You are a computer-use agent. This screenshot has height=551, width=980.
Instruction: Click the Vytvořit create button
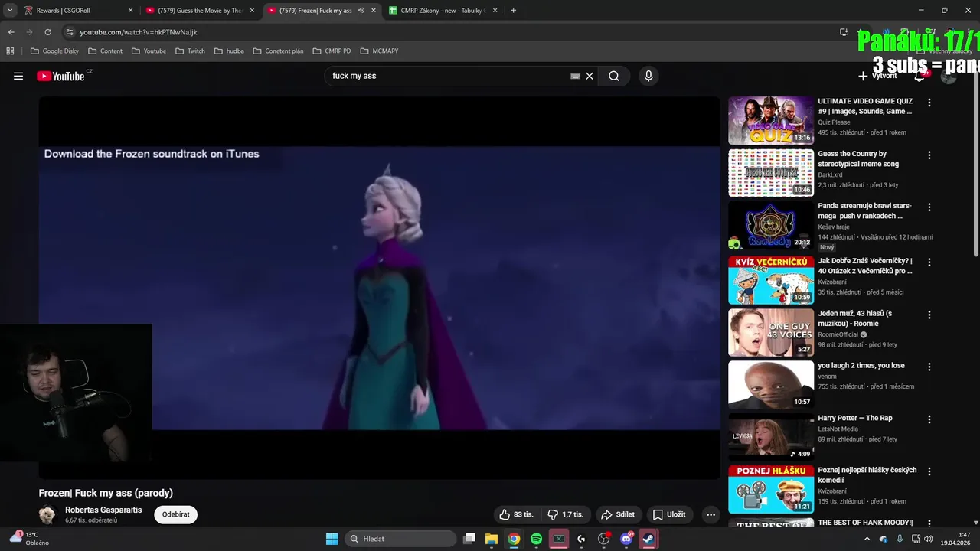click(x=877, y=76)
